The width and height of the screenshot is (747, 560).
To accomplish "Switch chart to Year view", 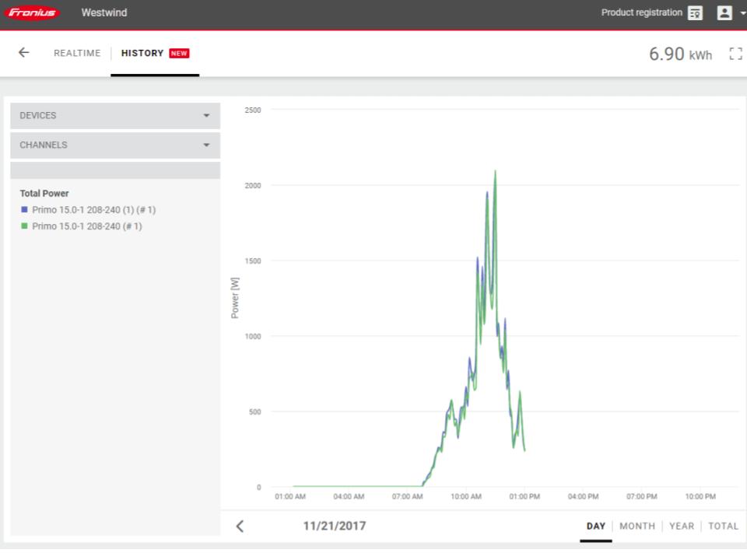I will (x=681, y=527).
